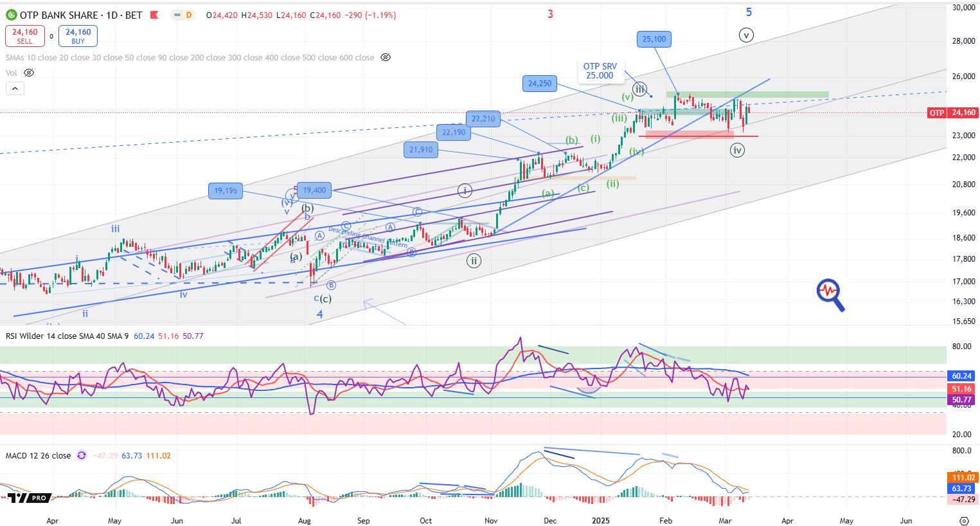980x526 pixels.
Task: Click the 22,190 price callout label
Action: pyautogui.click(x=454, y=132)
